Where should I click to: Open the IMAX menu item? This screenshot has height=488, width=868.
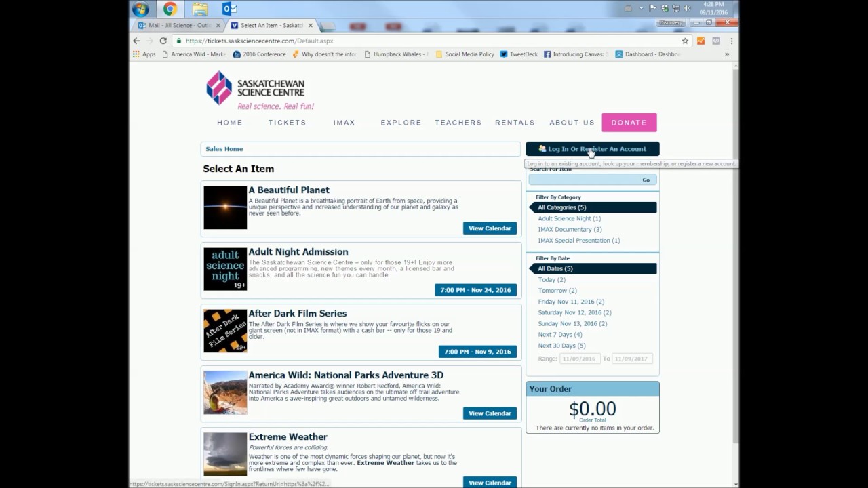[344, 123]
